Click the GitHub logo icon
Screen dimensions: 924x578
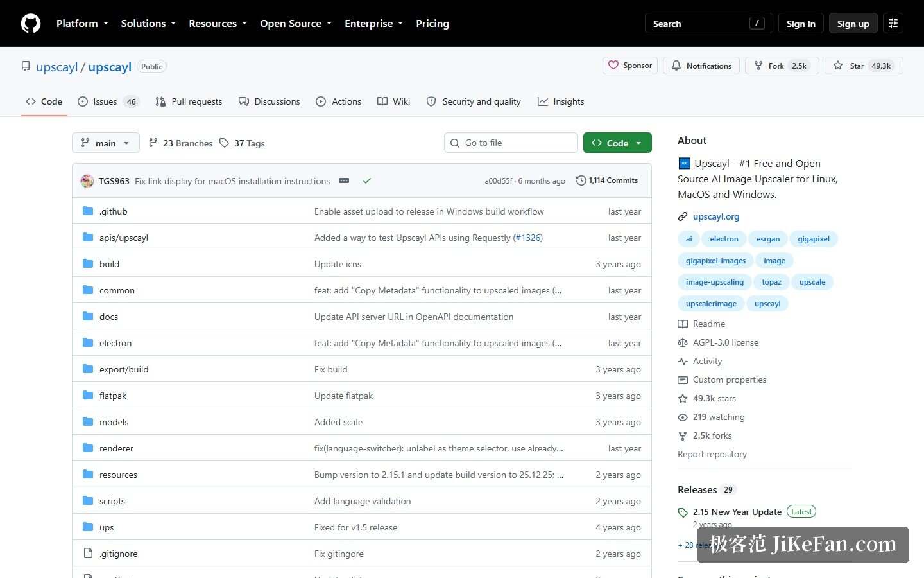coord(31,23)
